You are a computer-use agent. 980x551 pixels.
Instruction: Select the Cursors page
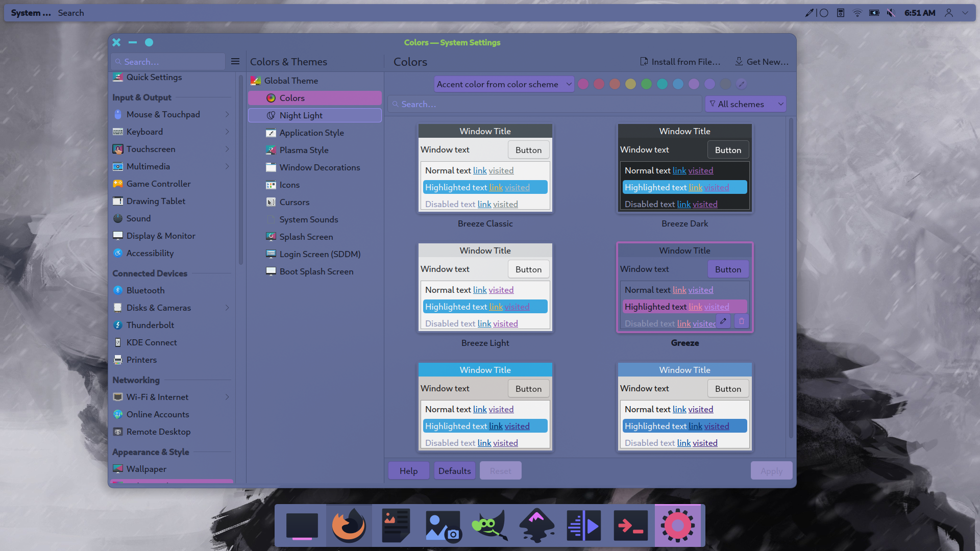(315, 202)
